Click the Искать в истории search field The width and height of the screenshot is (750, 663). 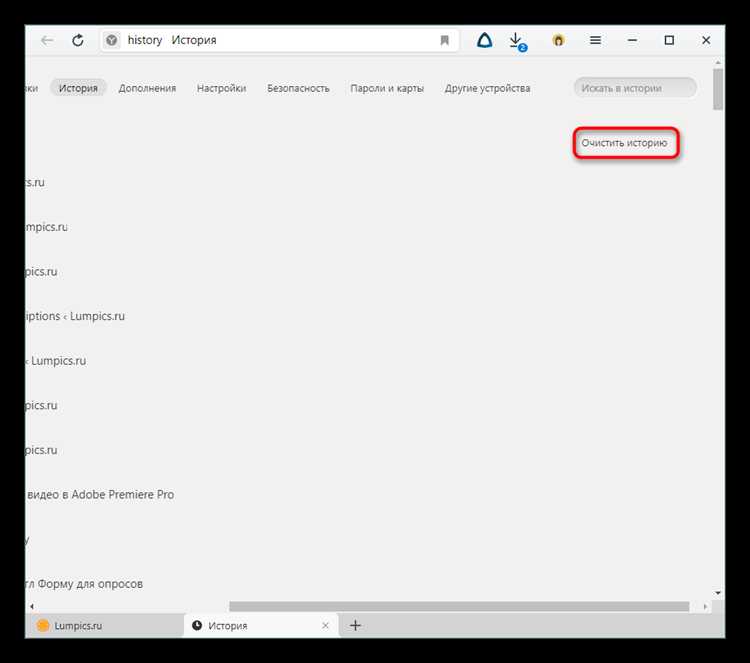pyautogui.click(x=635, y=88)
